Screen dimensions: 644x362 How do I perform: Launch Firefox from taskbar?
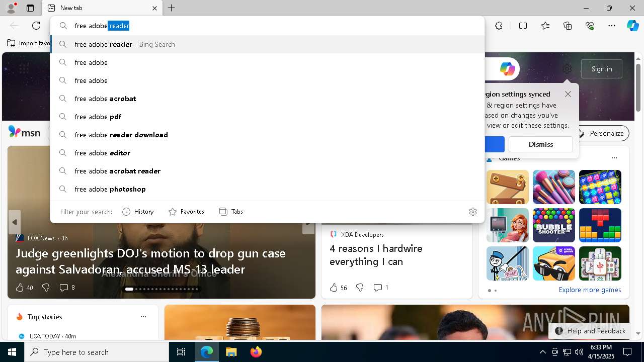click(256, 352)
